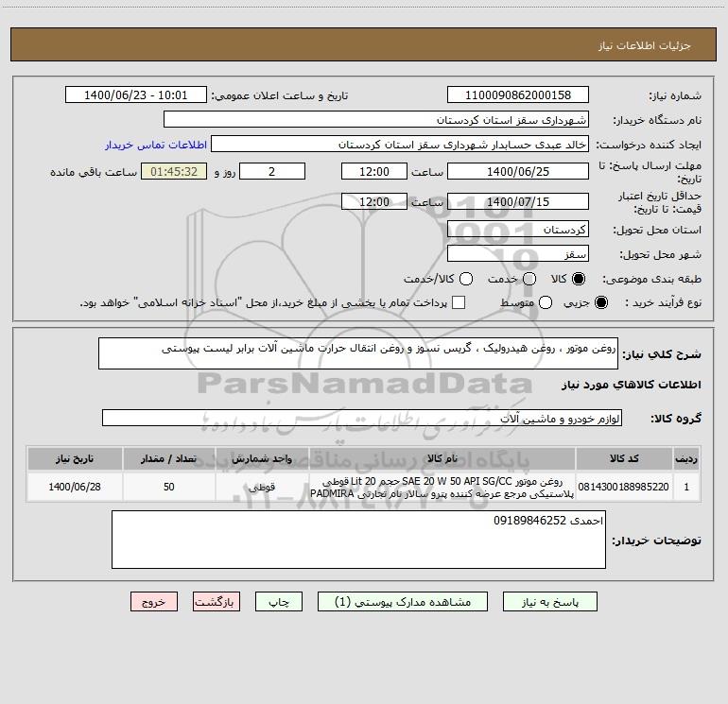Click the تاریخ نیاز column header
The width and height of the screenshot is (728, 704).
pyautogui.click(x=75, y=458)
